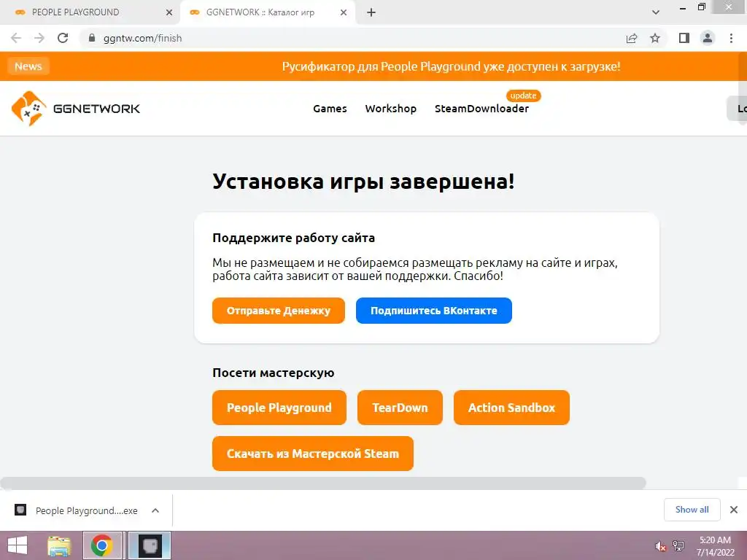
Task: Open the Windows Start menu
Action: pos(18,545)
